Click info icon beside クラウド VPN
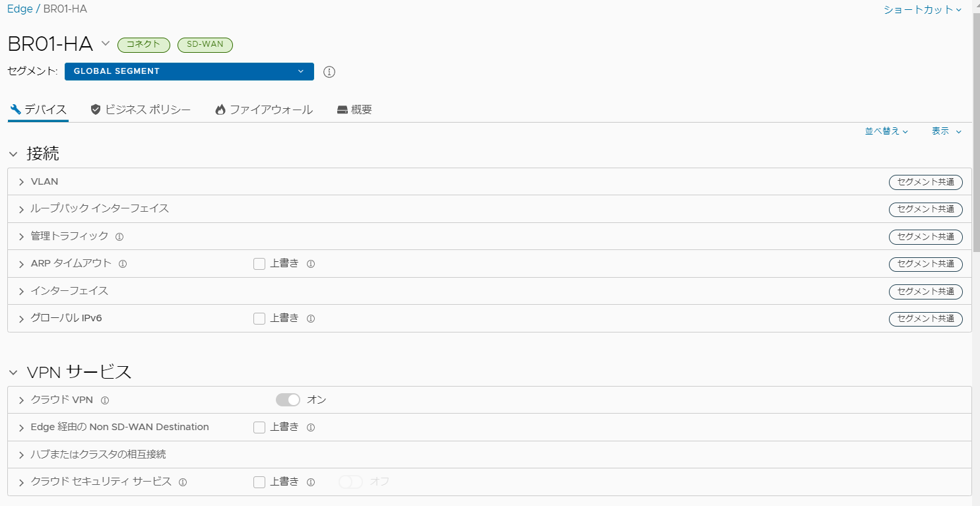The image size is (980, 506). click(x=105, y=400)
